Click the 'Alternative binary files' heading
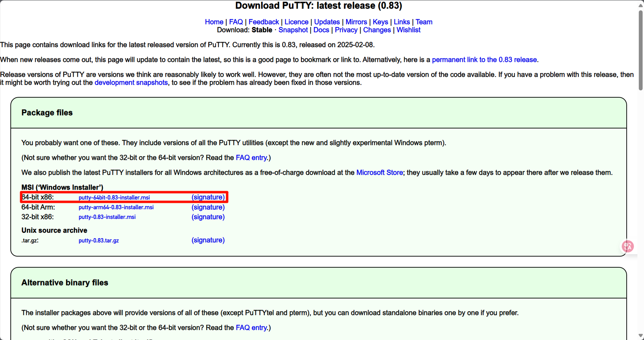Screen dimensions: 644x340 (65, 283)
